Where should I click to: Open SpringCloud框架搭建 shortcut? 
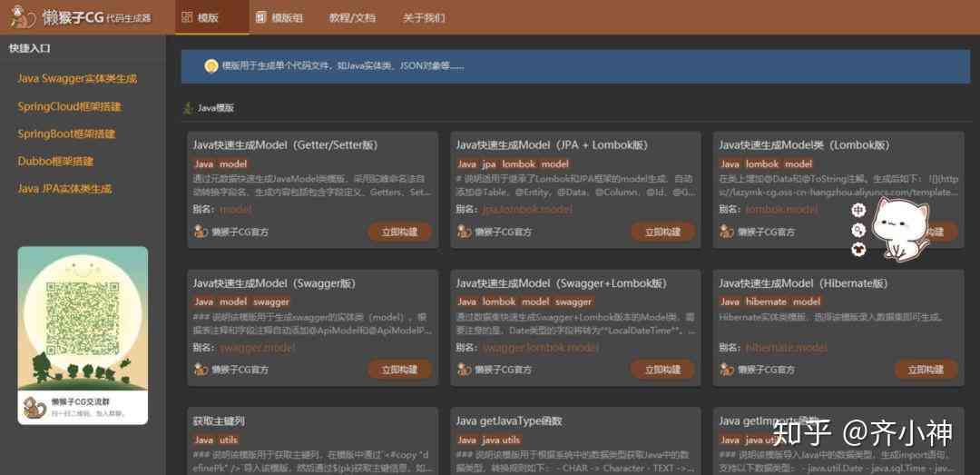tap(69, 106)
